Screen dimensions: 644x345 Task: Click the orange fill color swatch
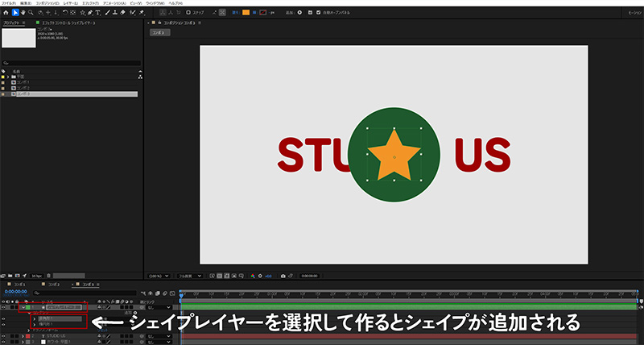[x=246, y=13]
